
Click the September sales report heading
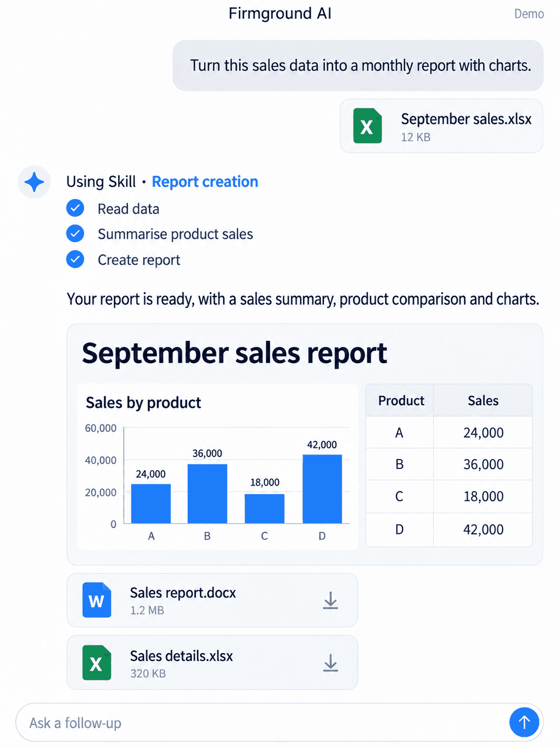click(235, 353)
